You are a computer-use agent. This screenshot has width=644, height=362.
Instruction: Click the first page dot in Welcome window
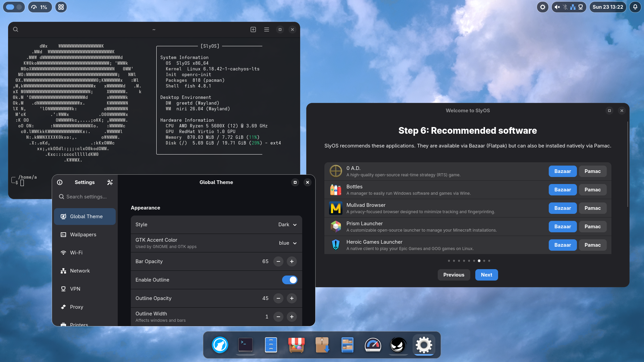(x=449, y=261)
